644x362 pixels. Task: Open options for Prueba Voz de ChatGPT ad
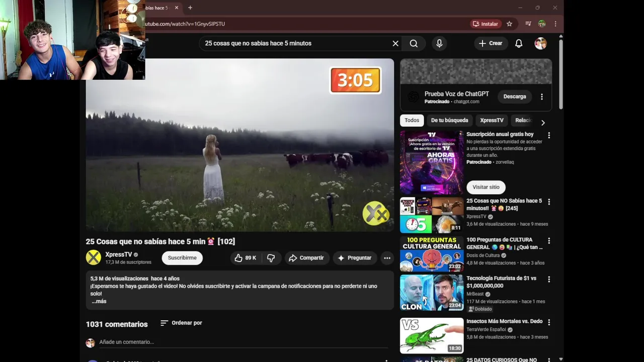[542, 97]
